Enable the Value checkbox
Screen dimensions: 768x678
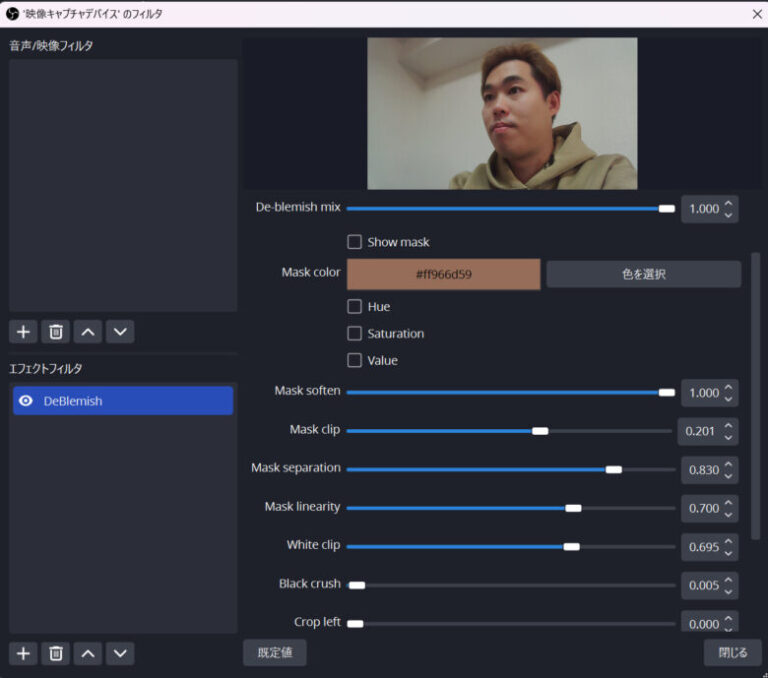pos(354,360)
